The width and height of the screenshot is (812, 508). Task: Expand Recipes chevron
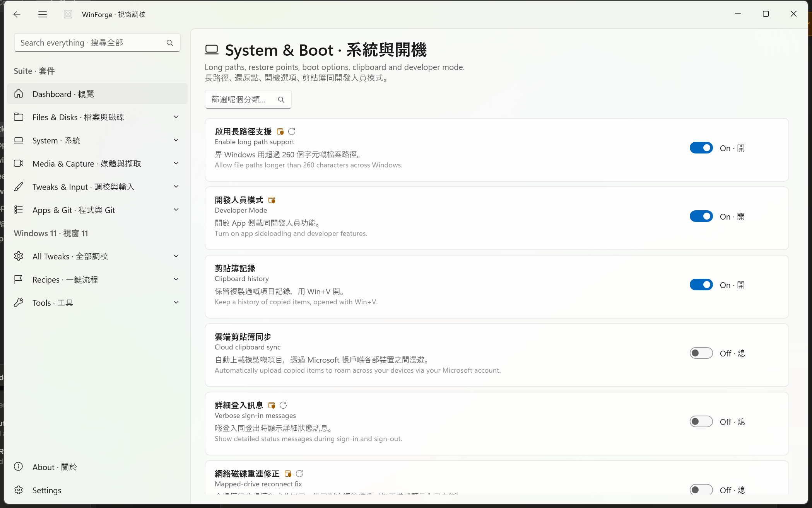176,279
